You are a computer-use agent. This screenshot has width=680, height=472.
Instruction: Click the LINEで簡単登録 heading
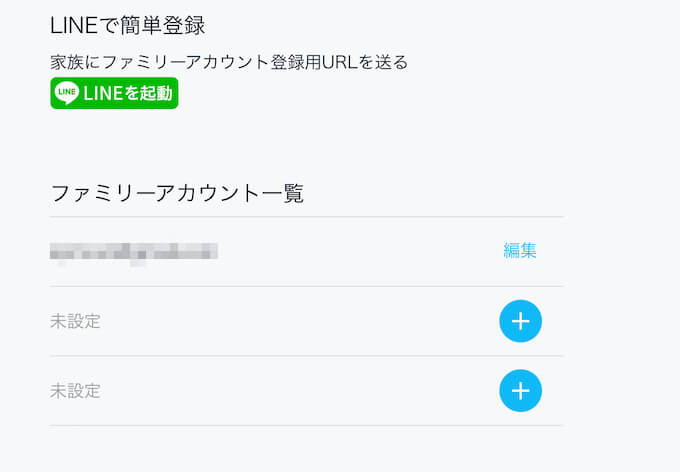point(127,25)
